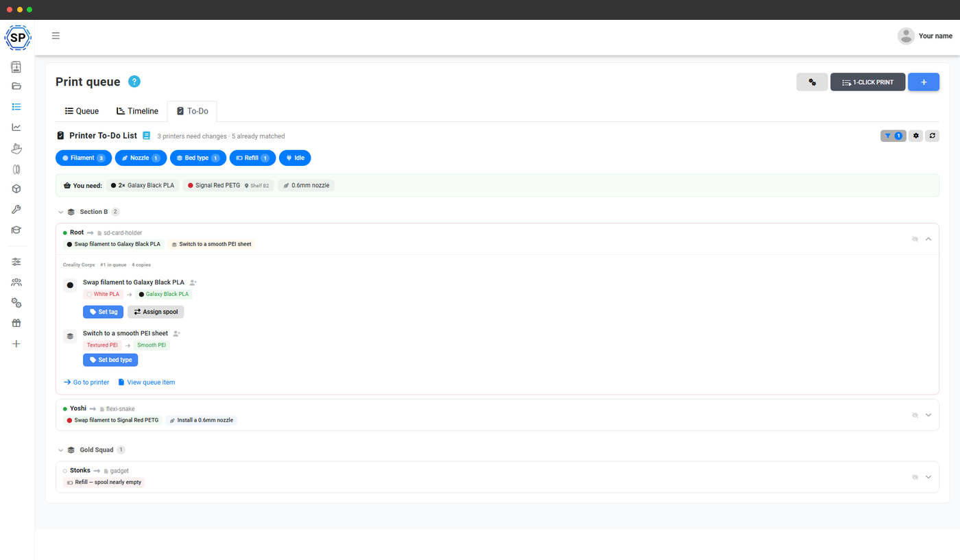Click the 0.6mm nozzle needed item
This screenshot has height=560, width=960.
306,186
